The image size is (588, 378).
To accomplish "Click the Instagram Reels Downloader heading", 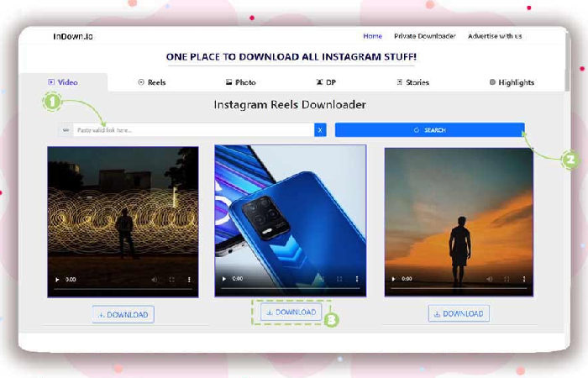I will click(x=290, y=105).
